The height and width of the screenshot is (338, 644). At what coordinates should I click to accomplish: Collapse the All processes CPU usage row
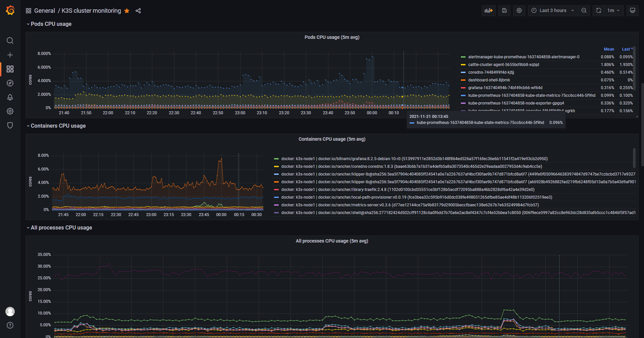59,228
